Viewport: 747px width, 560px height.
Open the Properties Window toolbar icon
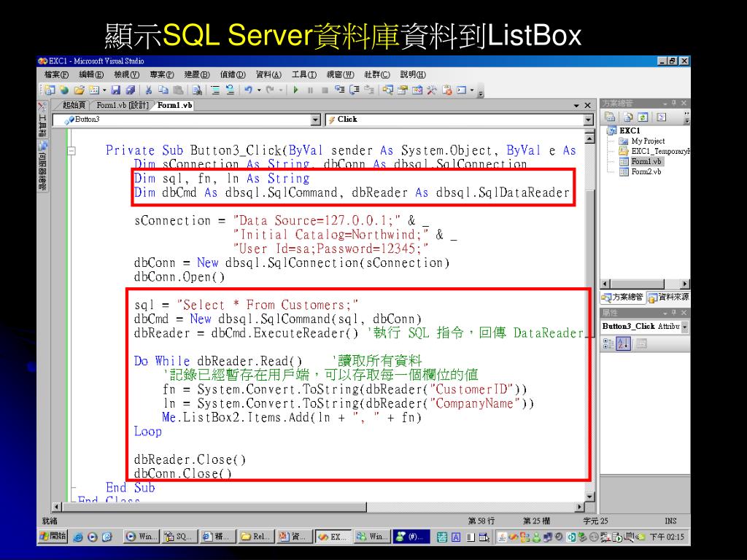(402, 90)
